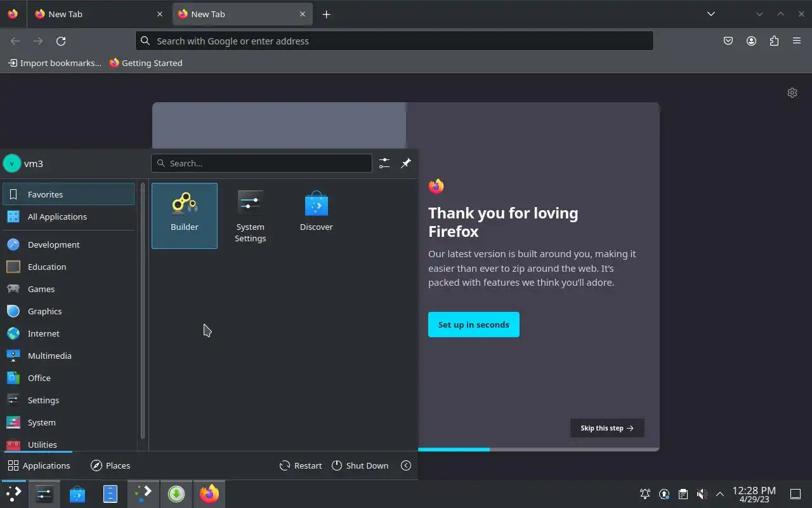
Task: Click the launcher category scrollbar
Action: point(143,311)
